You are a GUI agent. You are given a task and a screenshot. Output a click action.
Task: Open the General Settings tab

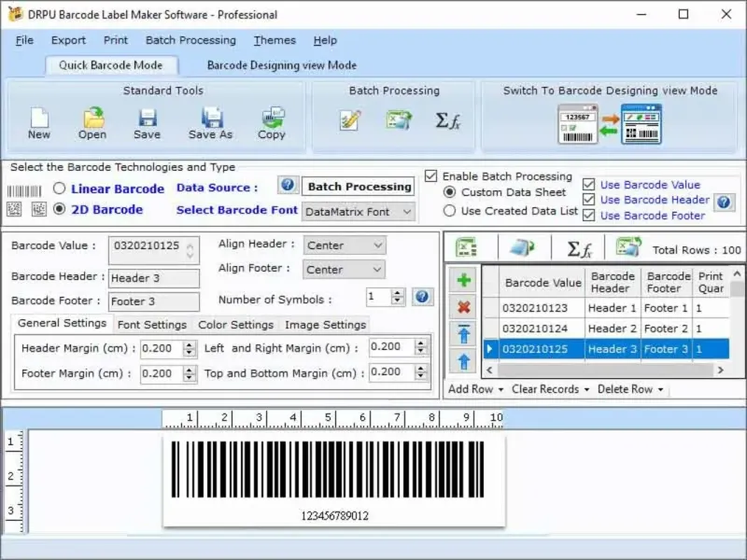coord(62,323)
